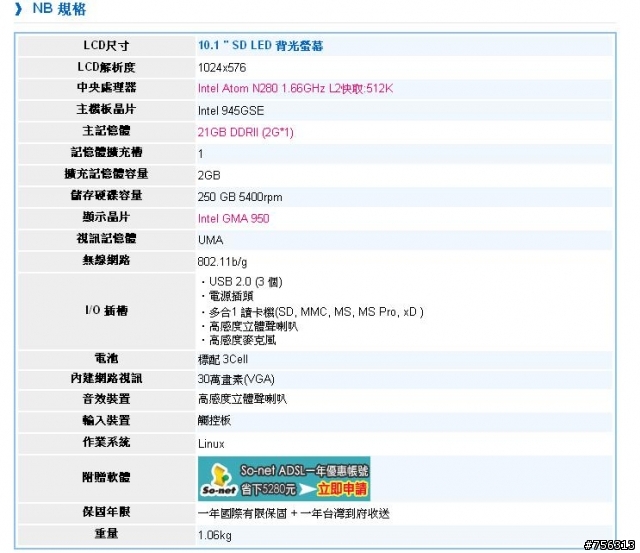The height and width of the screenshot is (553, 640).
Task: Open the 21GB DDRII (2G*1) link
Action: 245,132
